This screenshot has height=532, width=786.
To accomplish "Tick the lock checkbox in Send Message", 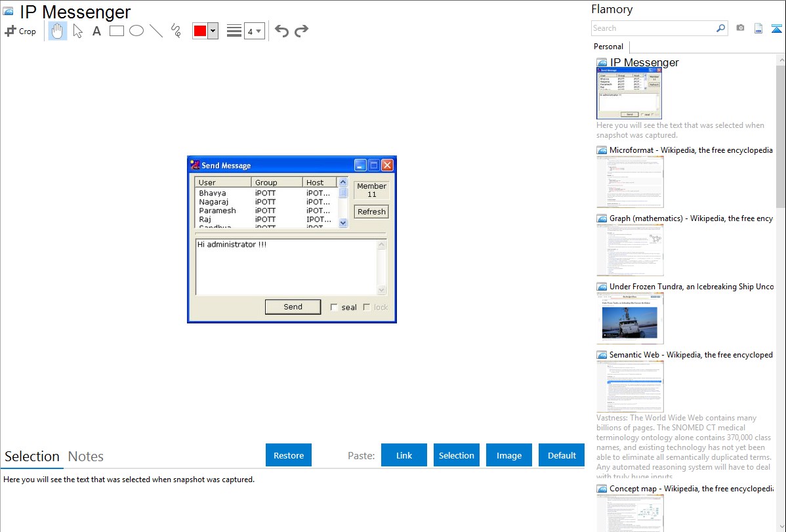I will (367, 307).
